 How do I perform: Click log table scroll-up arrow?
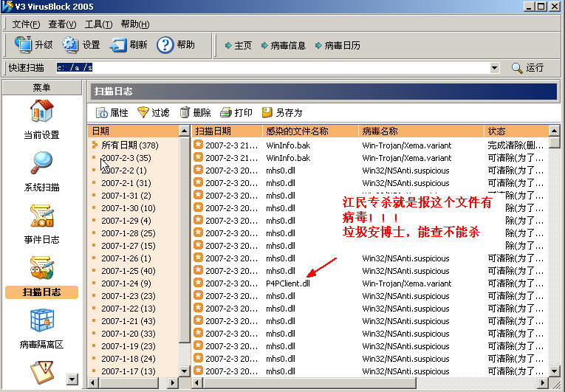[x=554, y=131]
